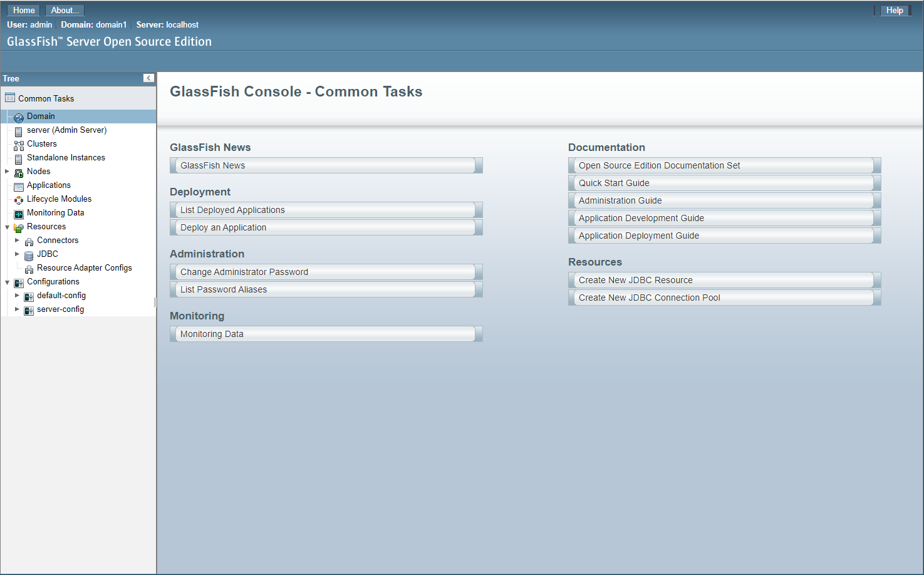Viewport: 924px width, 575px height.
Task: Click the JDBC database icon
Action: 29,255
